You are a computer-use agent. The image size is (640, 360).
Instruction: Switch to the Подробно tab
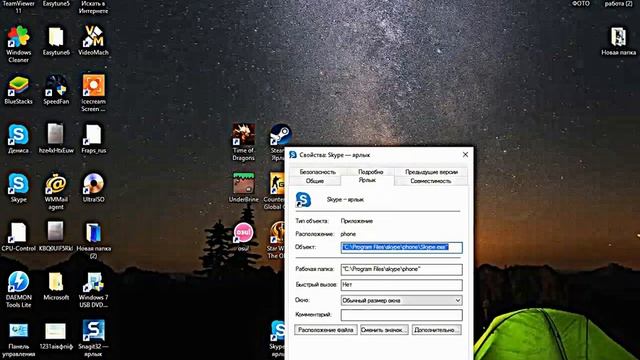click(x=371, y=172)
